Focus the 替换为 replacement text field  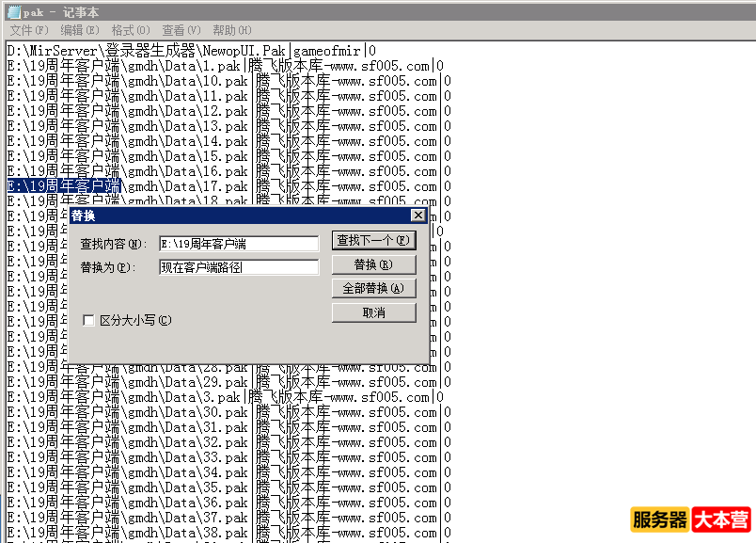tap(239, 267)
